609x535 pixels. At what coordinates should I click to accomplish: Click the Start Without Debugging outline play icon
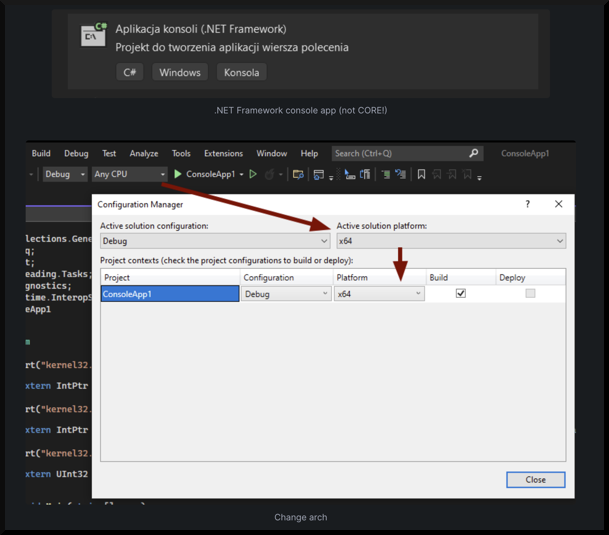coord(253,174)
